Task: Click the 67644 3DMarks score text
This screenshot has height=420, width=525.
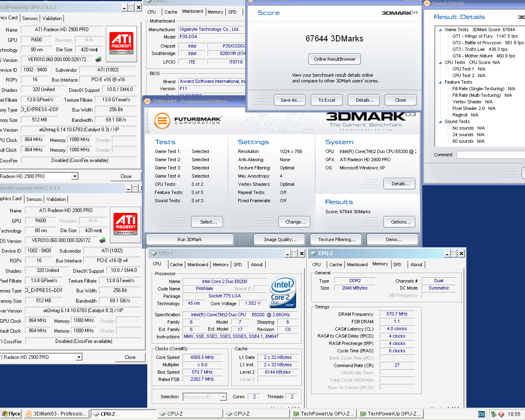Action: click(334, 39)
